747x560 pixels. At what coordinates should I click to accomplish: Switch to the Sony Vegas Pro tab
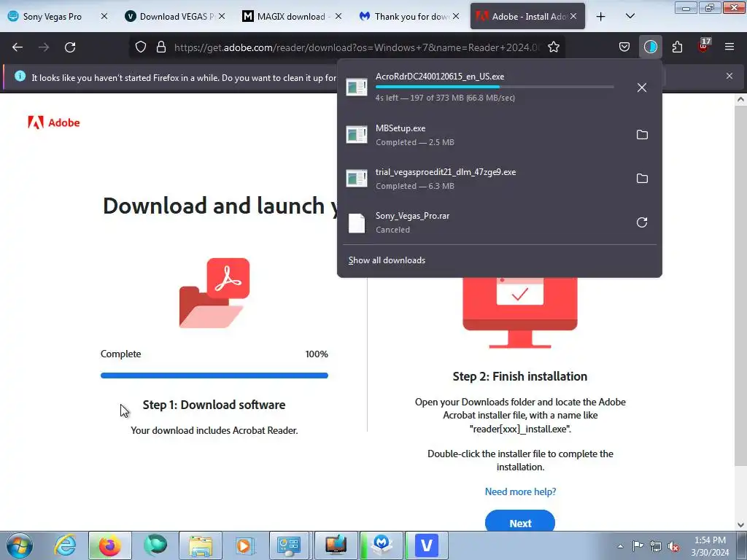(52, 17)
